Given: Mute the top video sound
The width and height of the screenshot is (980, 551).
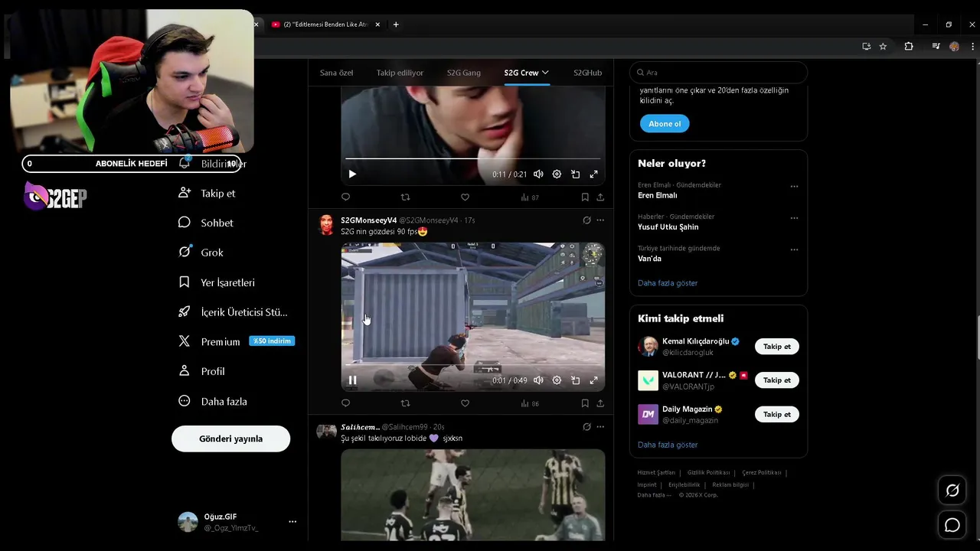Looking at the screenshot, I should click(x=538, y=174).
